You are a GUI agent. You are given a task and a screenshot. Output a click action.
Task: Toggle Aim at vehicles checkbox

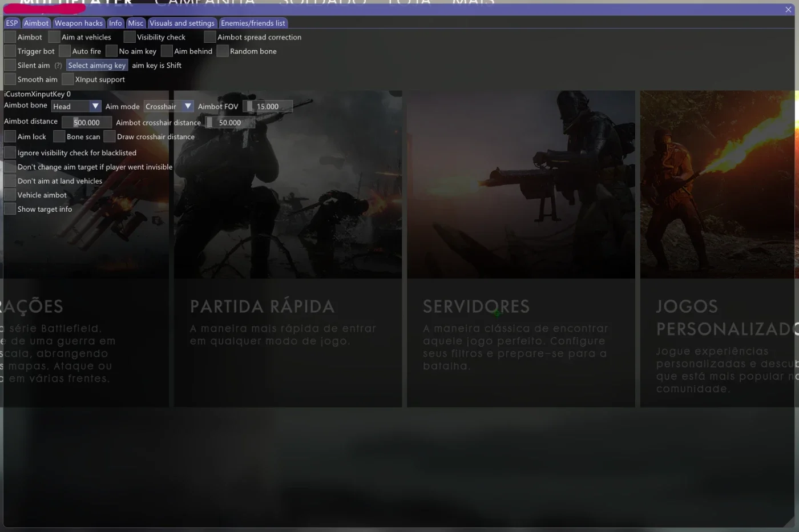[54, 37]
